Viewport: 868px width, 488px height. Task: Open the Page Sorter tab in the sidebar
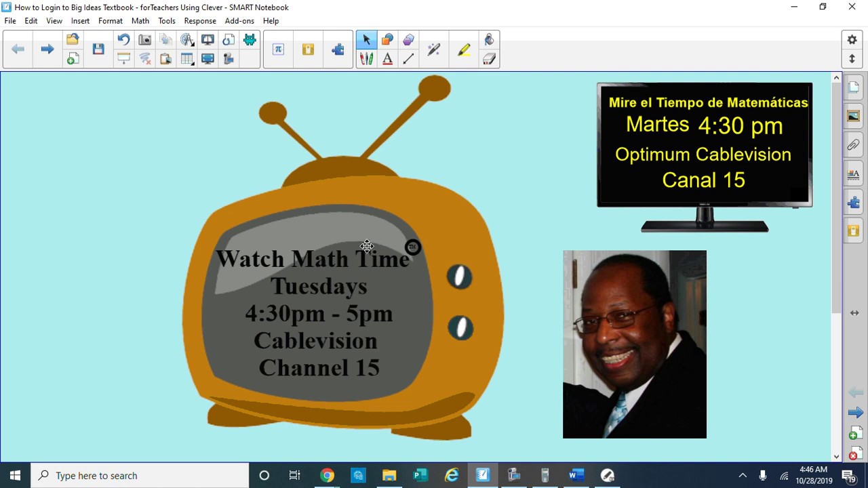[854, 87]
